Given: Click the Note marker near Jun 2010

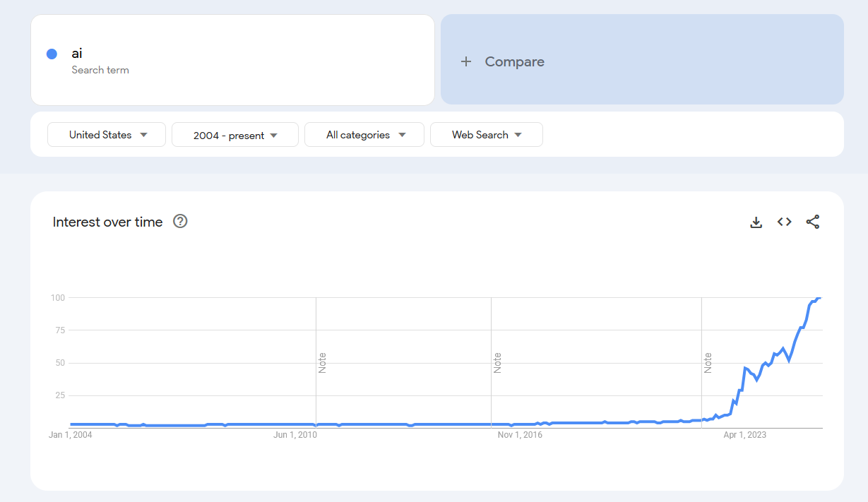Looking at the screenshot, I should [322, 363].
